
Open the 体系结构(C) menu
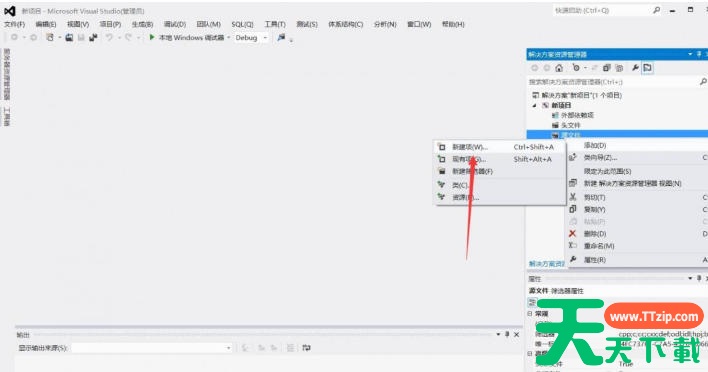point(345,24)
